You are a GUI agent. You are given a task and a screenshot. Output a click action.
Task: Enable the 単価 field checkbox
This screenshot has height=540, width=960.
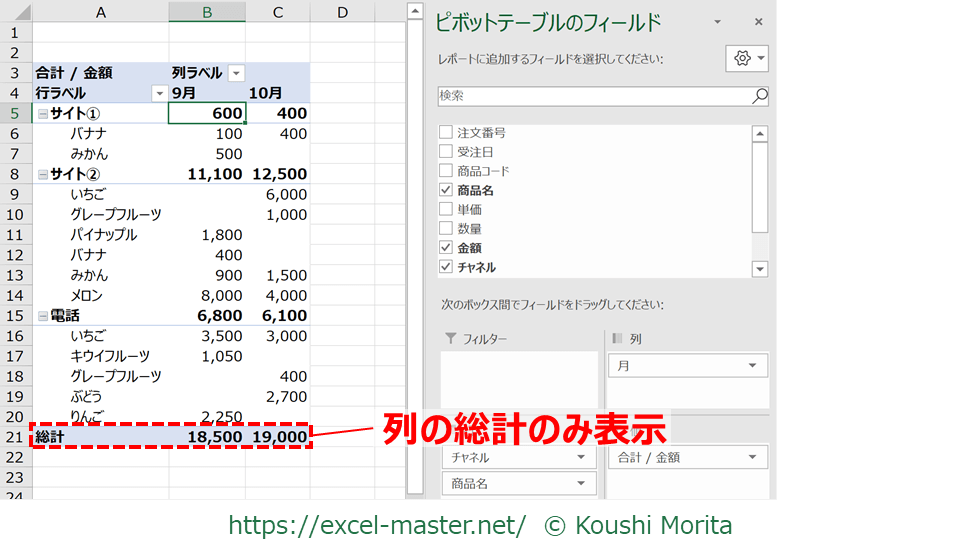pyautogui.click(x=446, y=209)
